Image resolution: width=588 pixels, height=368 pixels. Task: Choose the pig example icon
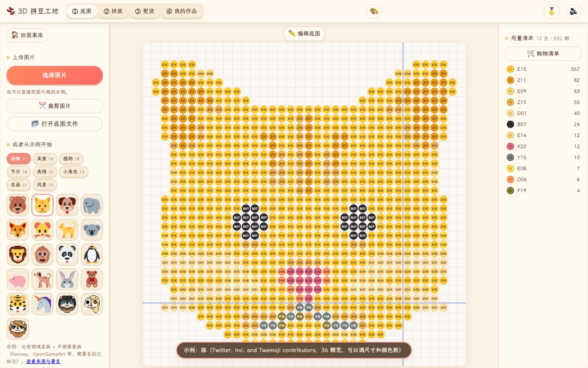[18, 279]
